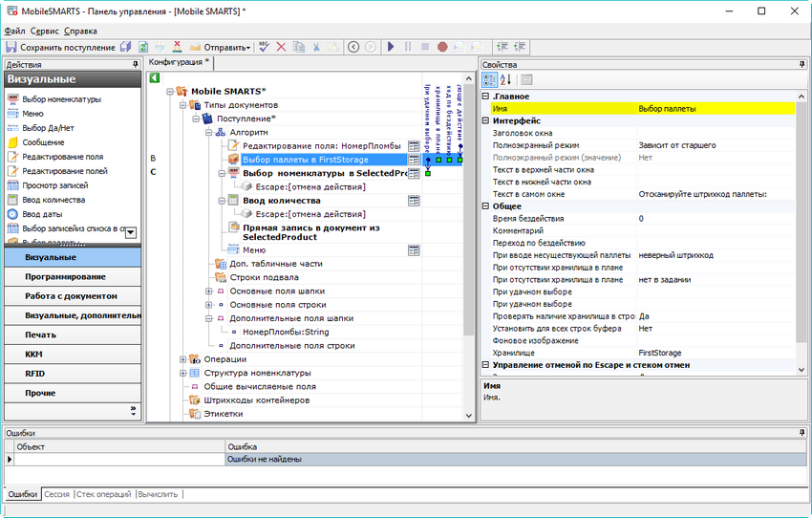This screenshot has width=812, height=518.
Task: Click the blue play start debugging button
Action: pyautogui.click(x=391, y=47)
